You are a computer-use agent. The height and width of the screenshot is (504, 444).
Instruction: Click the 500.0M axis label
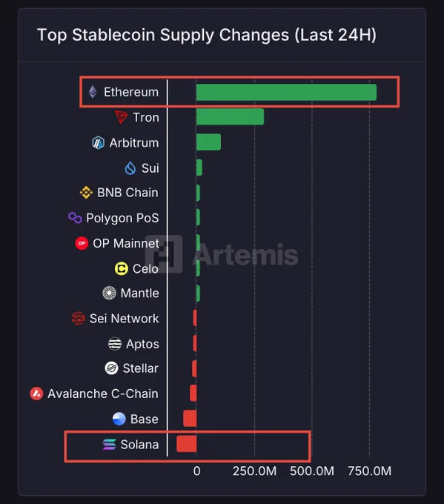(312, 471)
